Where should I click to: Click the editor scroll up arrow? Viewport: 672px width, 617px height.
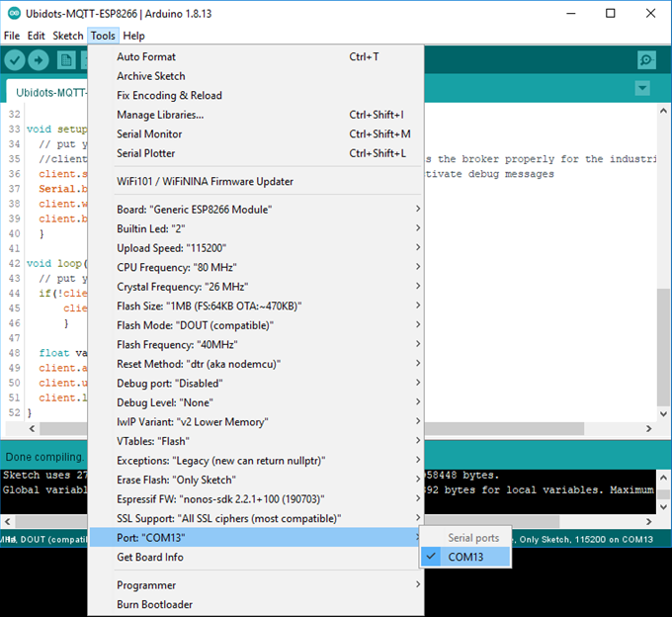click(663, 111)
